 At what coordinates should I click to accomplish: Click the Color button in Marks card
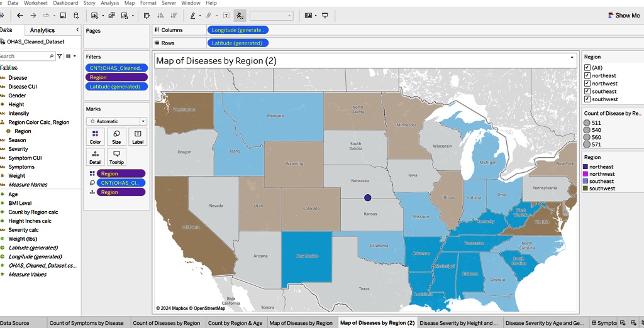tap(96, 137)
